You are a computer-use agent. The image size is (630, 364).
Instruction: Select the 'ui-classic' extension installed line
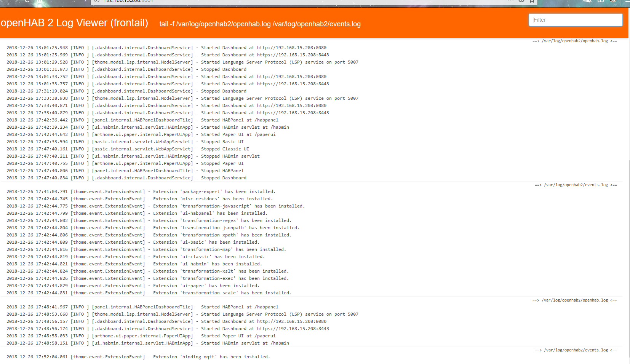coord(136,257)
